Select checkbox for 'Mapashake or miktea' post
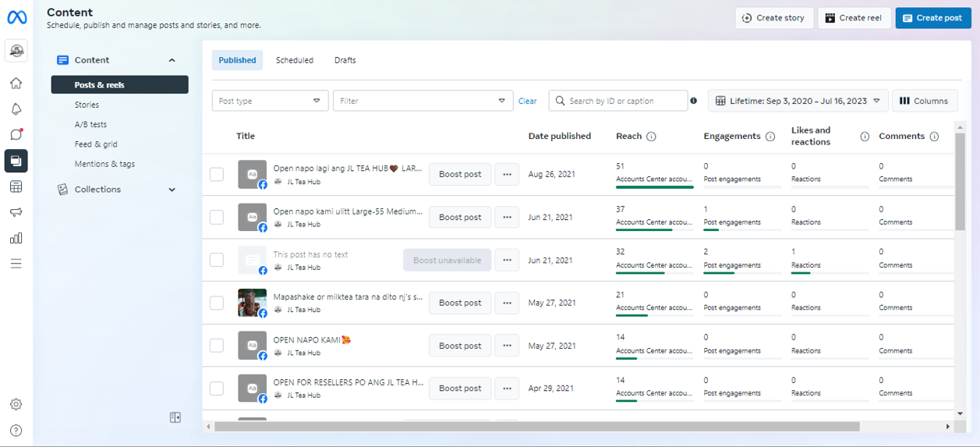The width and height of the screenshot is (980, 447). [217, 303]
